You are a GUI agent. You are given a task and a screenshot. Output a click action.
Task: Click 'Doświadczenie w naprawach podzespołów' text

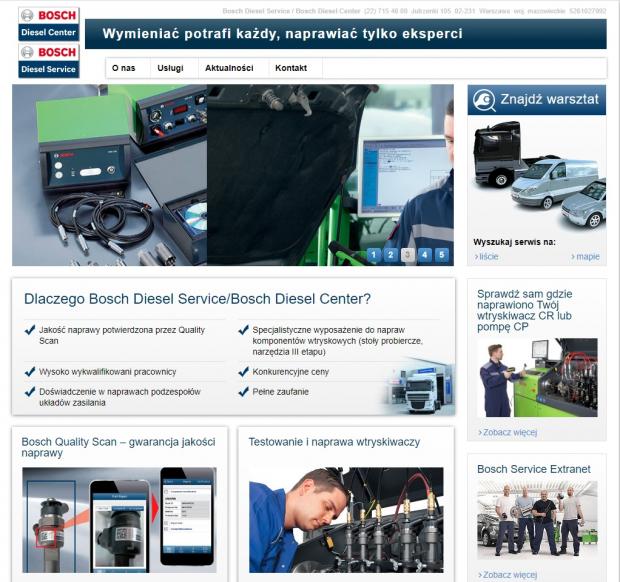pyautogui.click(x=120, y=397)
